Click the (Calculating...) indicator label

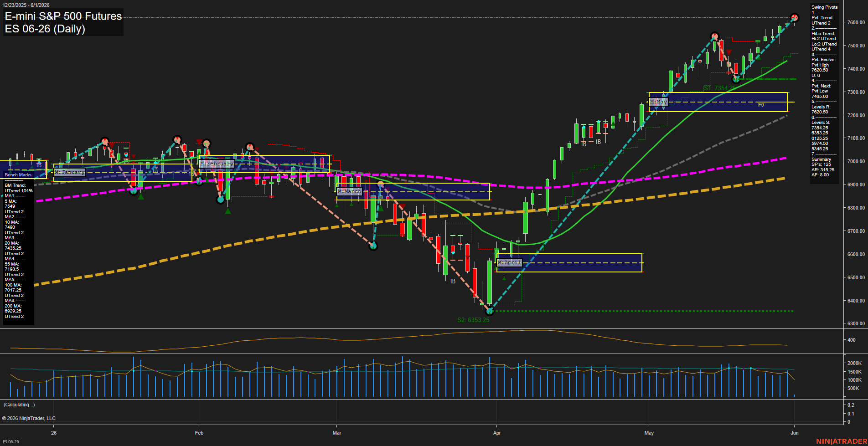[x=19, y=405]
